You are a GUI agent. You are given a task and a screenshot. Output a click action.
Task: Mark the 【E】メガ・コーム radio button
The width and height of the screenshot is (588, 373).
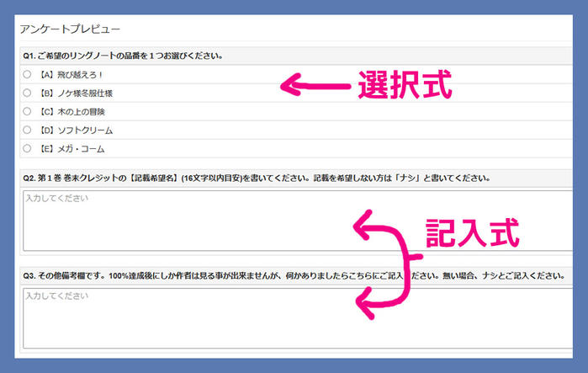(x=27, y=148)
